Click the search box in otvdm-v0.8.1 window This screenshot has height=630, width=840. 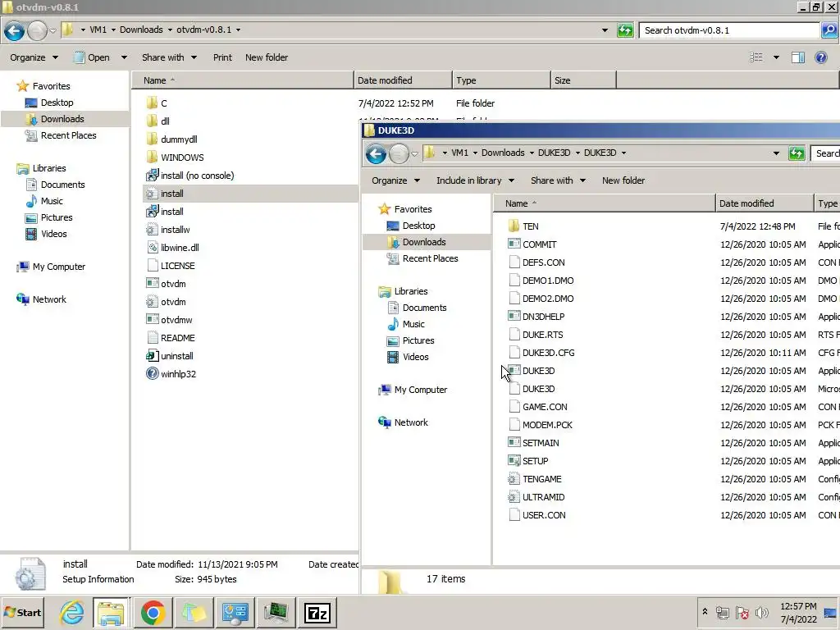coord(729,30)
